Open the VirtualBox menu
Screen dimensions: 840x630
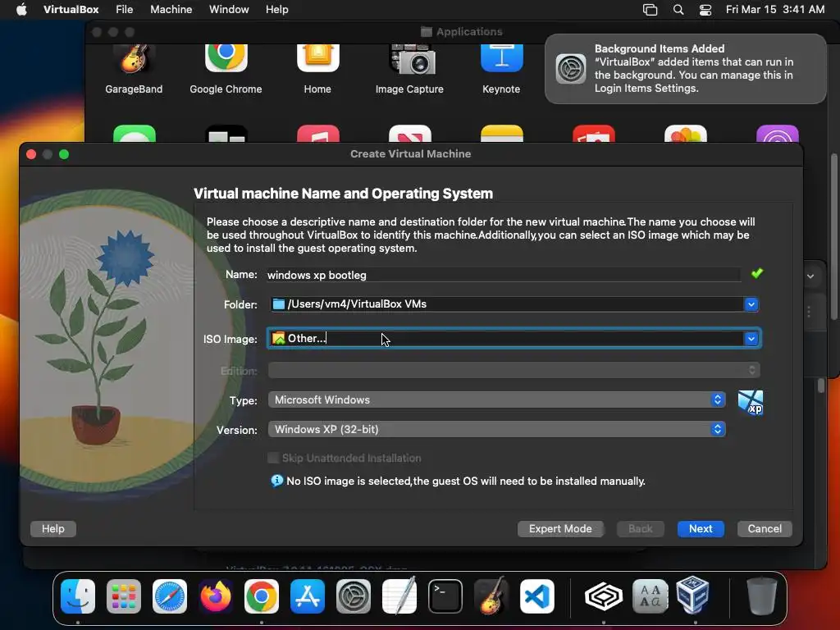tap(71, 10)
